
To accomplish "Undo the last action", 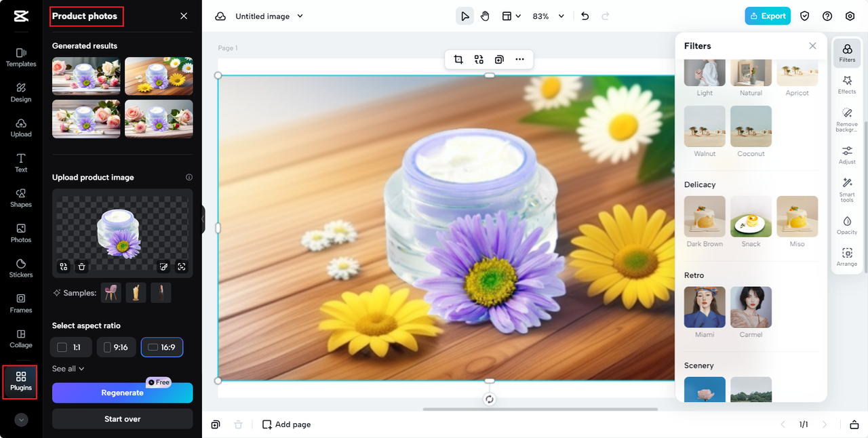I will click(x=585, y=16).
